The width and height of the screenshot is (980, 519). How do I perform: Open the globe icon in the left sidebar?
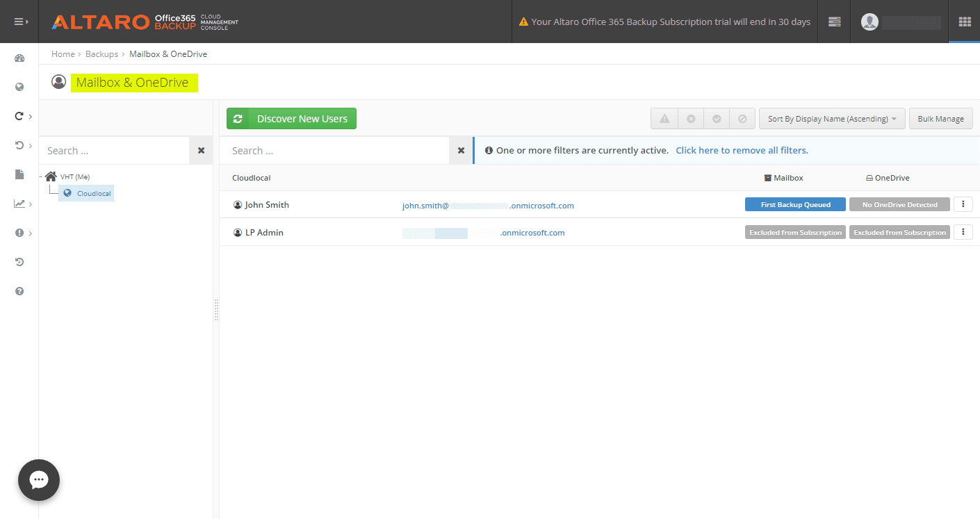click(19, 87)
